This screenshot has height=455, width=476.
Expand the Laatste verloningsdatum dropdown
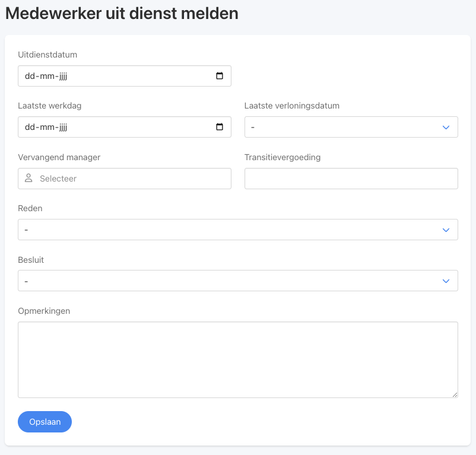point(351,127)
